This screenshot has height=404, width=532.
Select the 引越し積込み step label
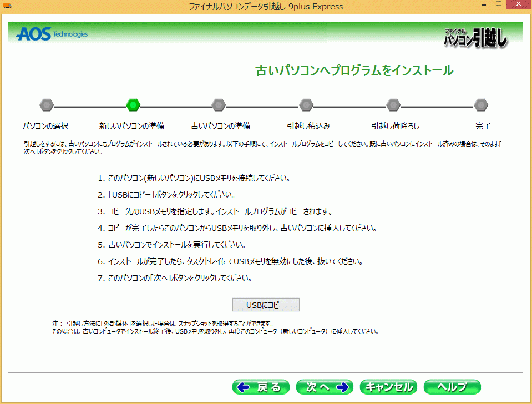tap(308, 126)
